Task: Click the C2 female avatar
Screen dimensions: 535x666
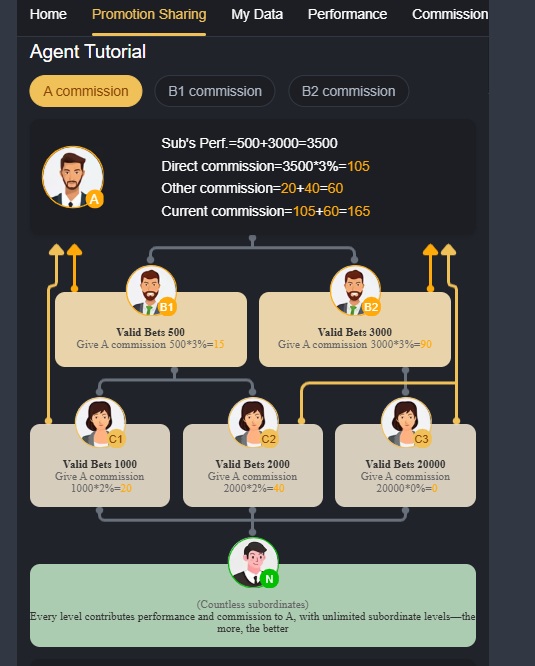Action: (x=253, y=423)
